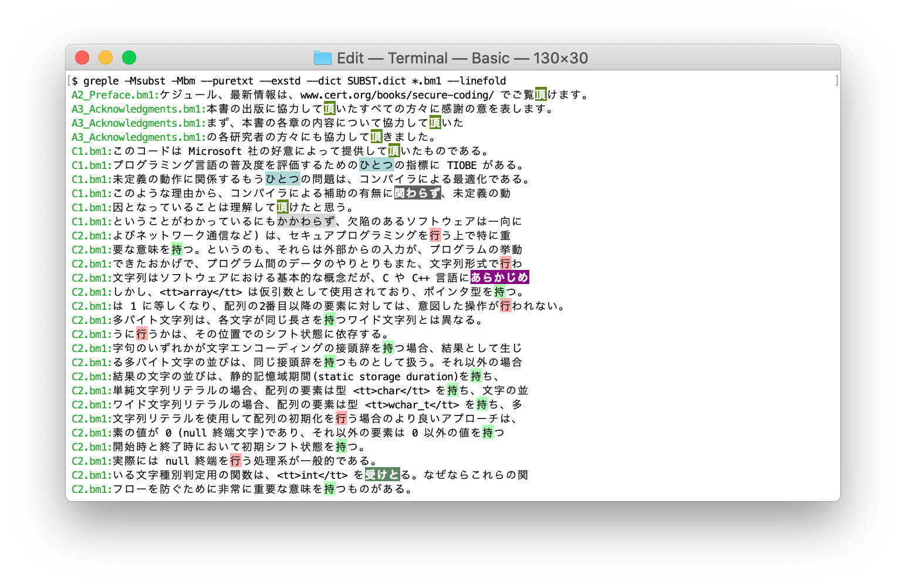Click the green highlighted word '受けと'

click(383, 475)
